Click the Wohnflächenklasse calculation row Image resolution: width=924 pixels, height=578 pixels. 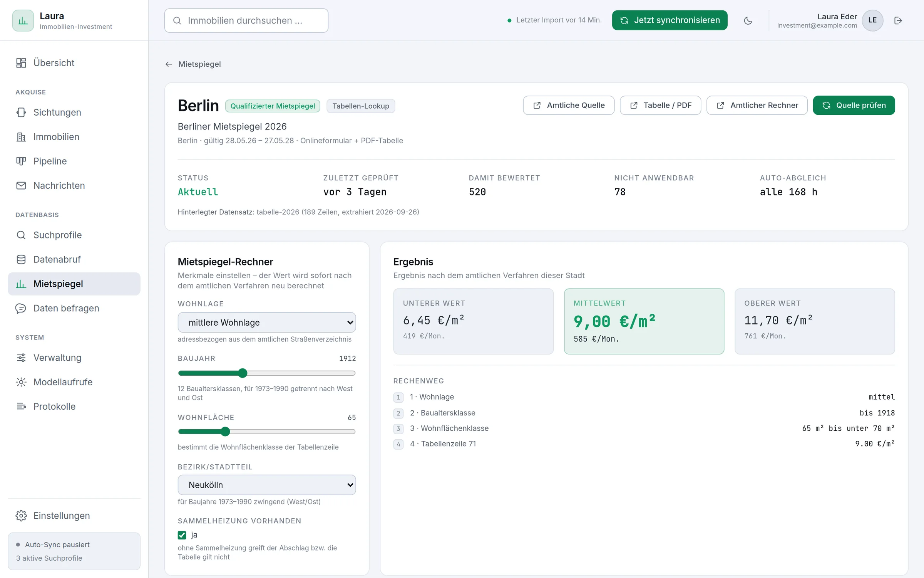(644, 428)
